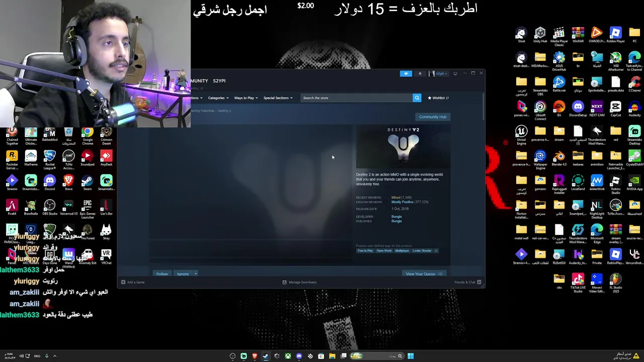This screenshot has width=644, height=362.
Task: Open the Steam announcements megaphone icon
Action: click(x=406, y=73)
